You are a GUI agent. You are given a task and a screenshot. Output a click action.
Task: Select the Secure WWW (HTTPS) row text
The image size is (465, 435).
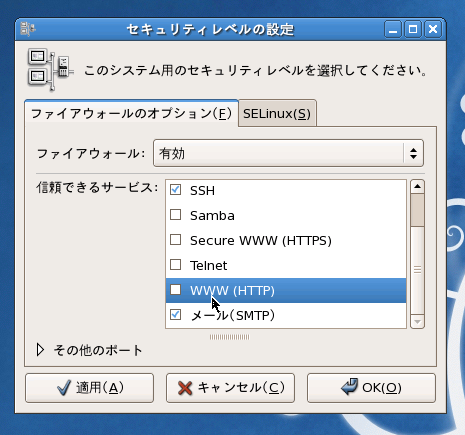click(261, 241)
